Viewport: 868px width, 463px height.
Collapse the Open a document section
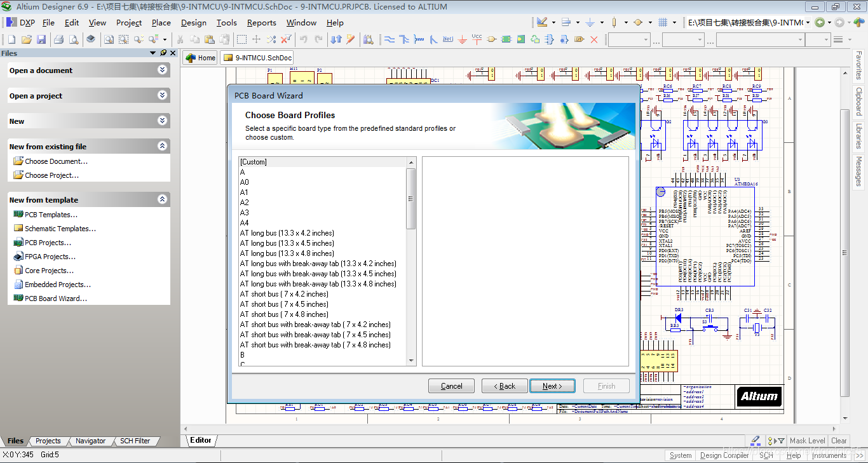[x=163, y=70]
